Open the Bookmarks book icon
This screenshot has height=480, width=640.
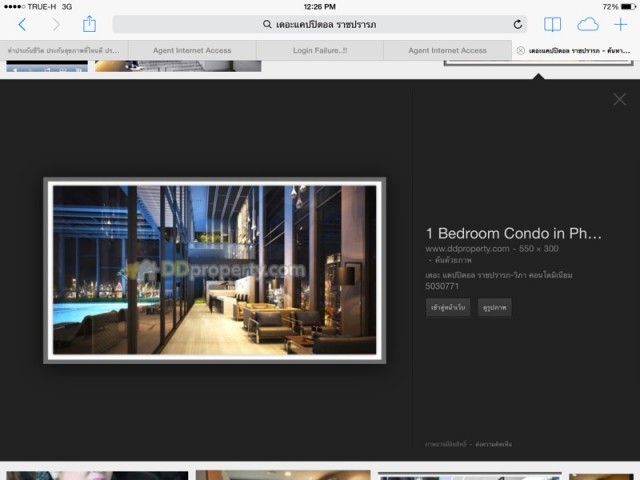552,24
